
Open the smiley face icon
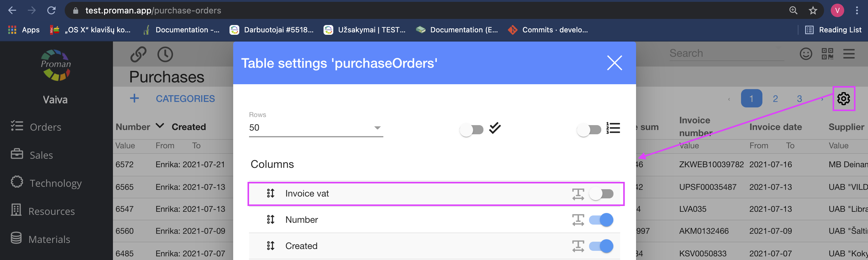point(806,53)
